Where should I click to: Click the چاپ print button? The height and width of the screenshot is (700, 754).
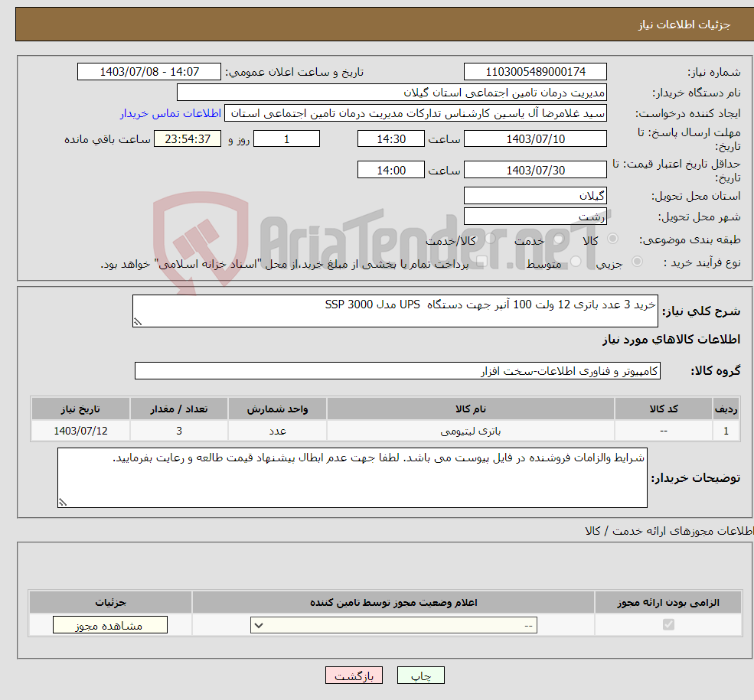421,675
